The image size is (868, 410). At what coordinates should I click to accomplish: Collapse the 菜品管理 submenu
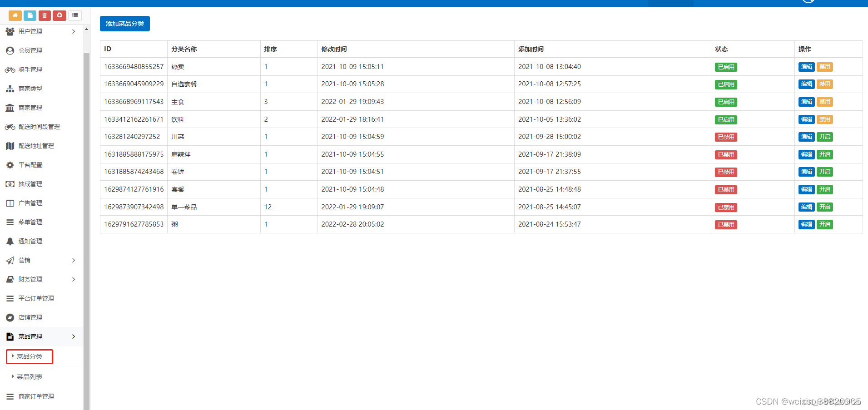[x=73, y=336]
